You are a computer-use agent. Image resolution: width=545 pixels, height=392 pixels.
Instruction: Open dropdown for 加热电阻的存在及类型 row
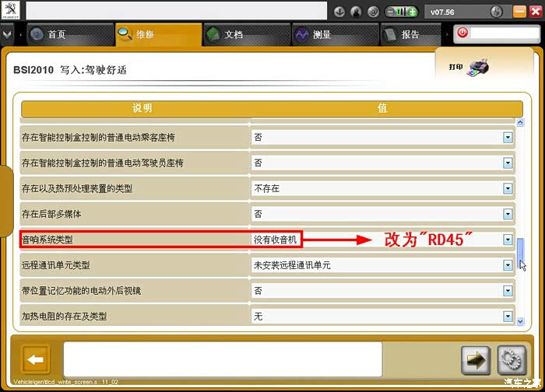508,317
